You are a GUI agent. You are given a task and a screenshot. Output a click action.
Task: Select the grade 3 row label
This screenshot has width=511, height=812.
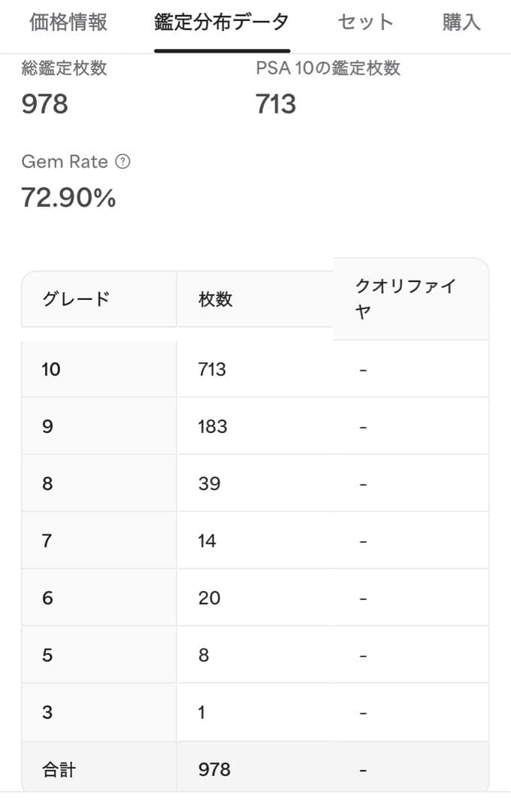(47, 712)
